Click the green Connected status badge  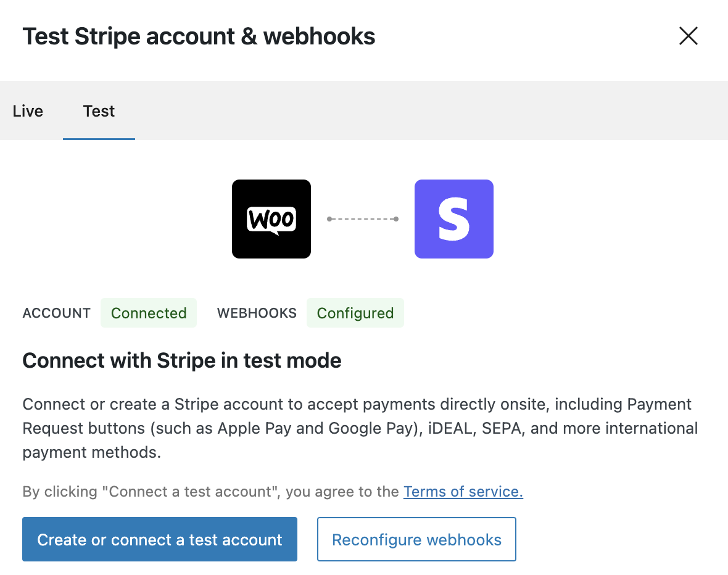tap(149, 313)
